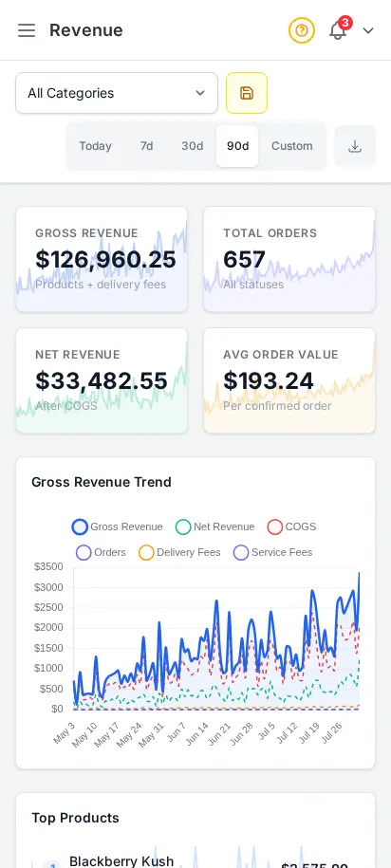The width and height of the screenshot is (391, 868).
Task: Hide the COGS series in legend
Action: point(292,526)
